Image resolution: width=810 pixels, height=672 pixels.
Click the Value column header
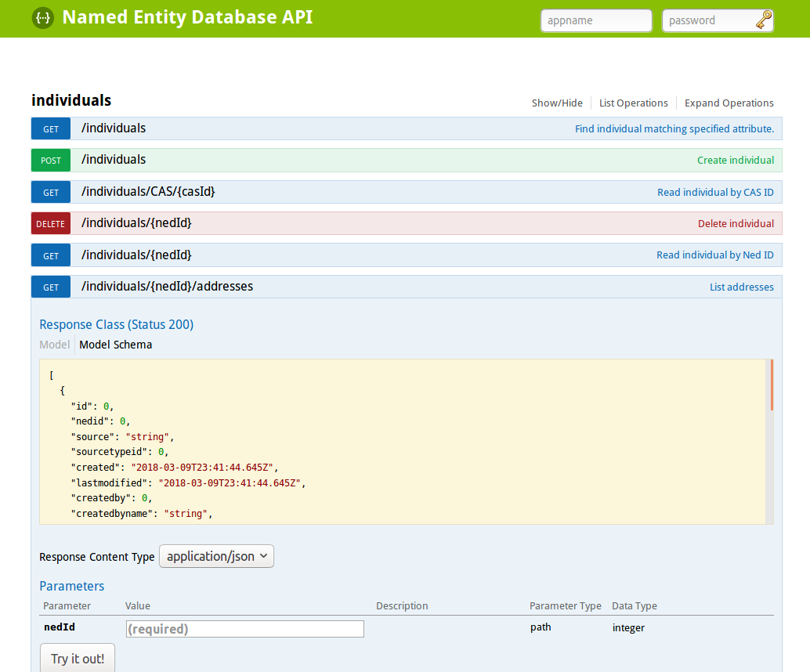137,605
